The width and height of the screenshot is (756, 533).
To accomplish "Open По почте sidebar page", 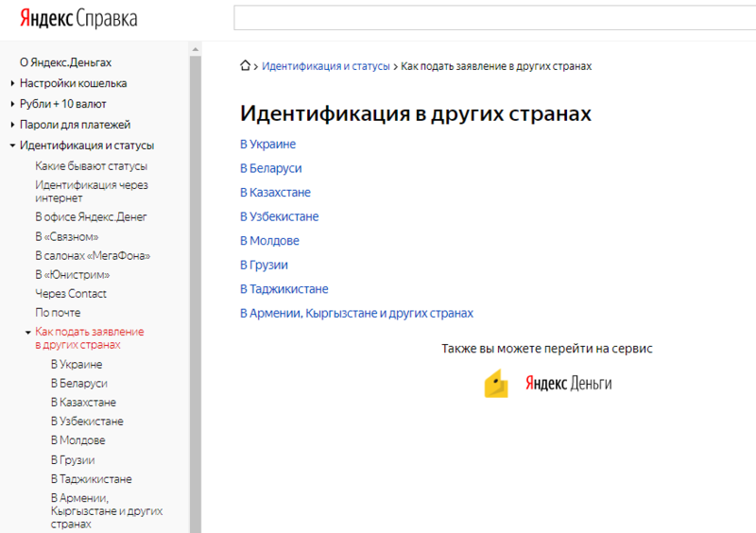I will [x=58, y=313].
